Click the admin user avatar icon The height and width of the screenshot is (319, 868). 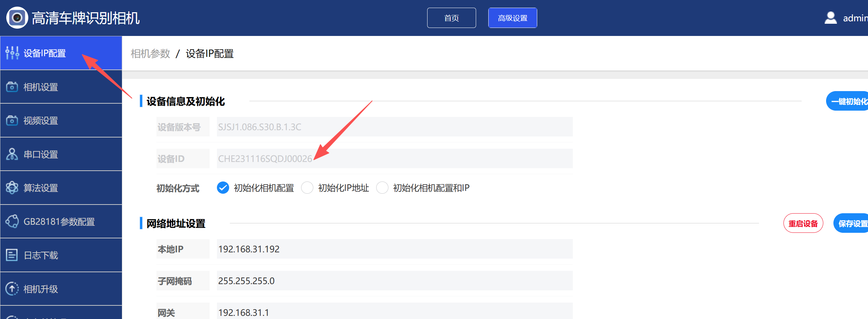[x=831, y=18]
